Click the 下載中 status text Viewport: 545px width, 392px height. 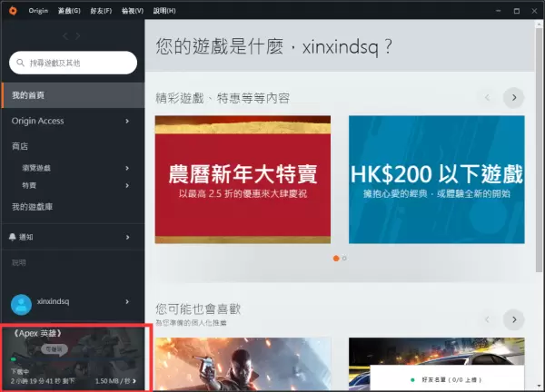20,371
